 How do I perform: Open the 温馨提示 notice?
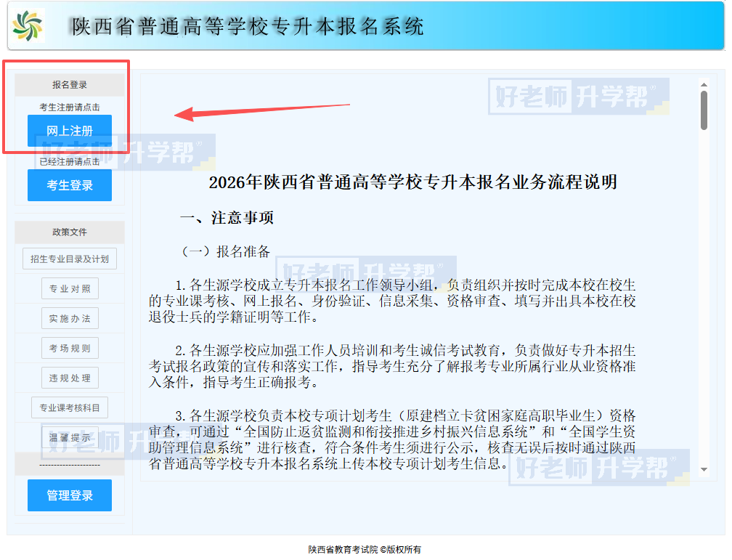[70, 438]
